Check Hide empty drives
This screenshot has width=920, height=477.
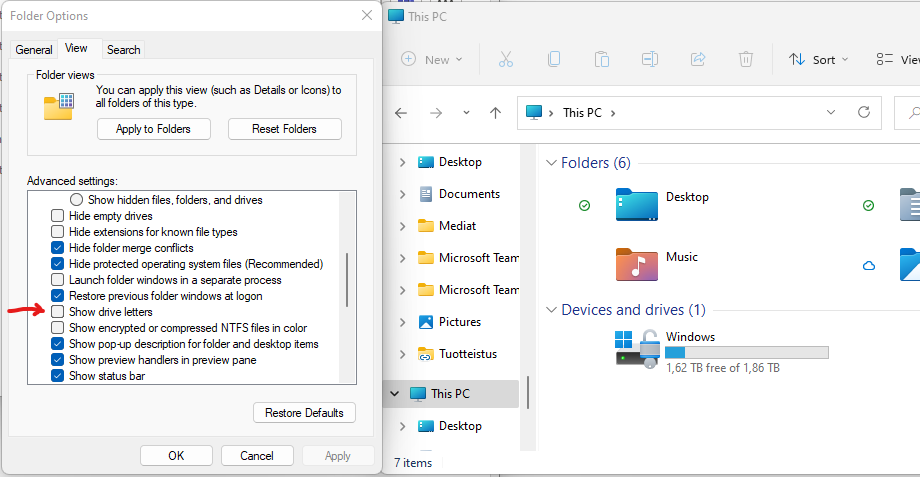pos(58,216)
